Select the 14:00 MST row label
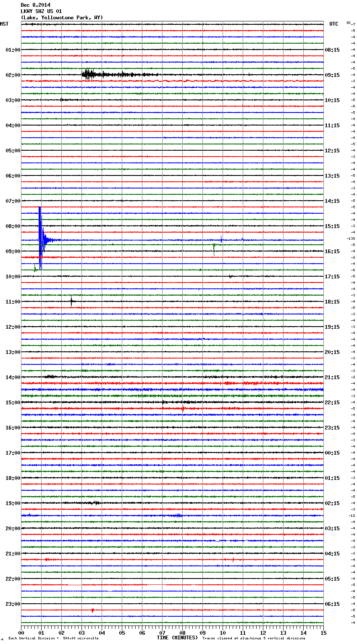The height and width of the screenshot is (644, 357). pyautogui.click(x=13, y=377)
